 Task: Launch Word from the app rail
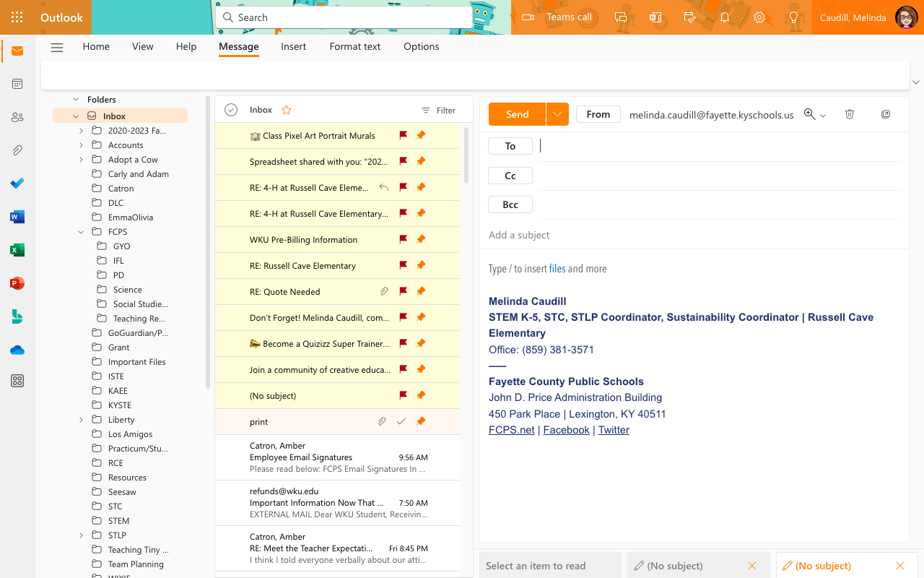pos(17,217)
